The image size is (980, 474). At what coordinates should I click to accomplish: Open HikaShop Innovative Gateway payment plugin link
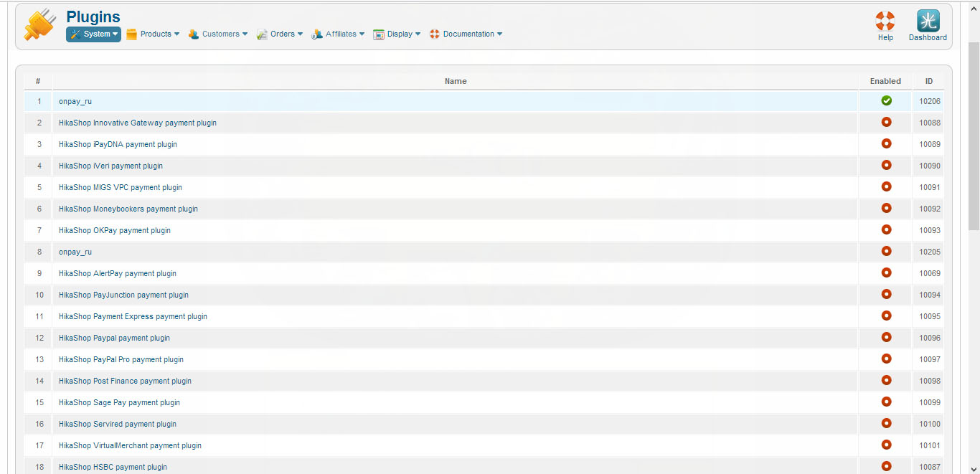(138, 123)
